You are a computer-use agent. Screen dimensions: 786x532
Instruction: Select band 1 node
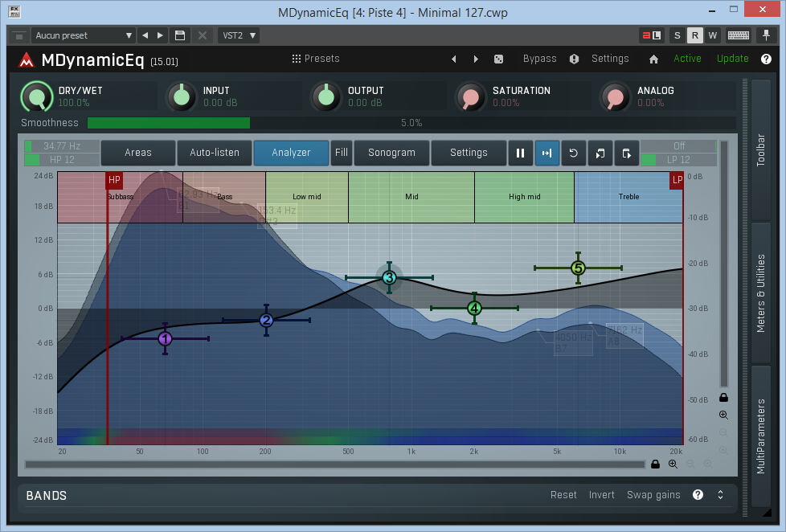165,339
